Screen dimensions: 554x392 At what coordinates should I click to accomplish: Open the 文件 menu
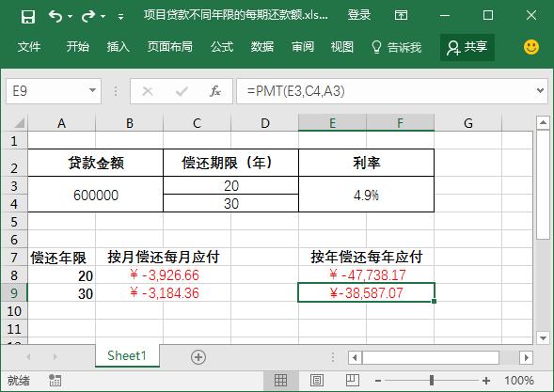[x=29, y=47]
